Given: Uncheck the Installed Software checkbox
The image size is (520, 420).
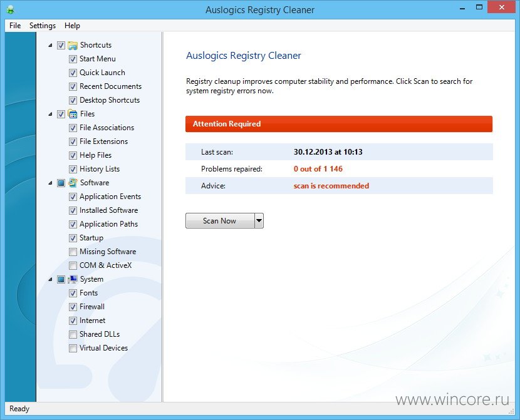Looking at the screenshot, I should click(x=73, y=211).
